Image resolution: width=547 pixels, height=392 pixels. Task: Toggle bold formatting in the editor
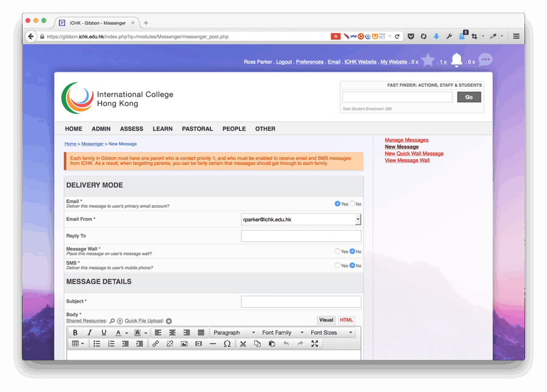click(75, 332)
